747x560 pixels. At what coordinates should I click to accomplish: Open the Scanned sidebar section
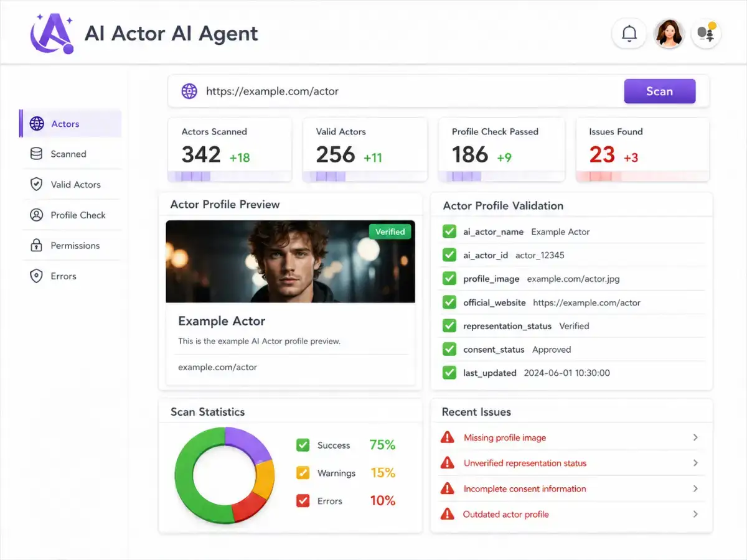click(72, 154)
